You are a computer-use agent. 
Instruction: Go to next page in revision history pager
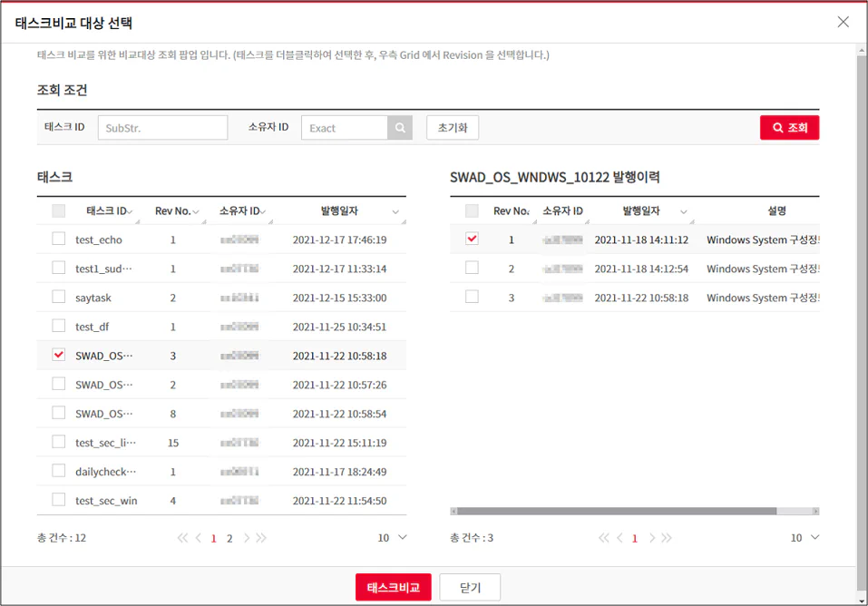[651, 538]
